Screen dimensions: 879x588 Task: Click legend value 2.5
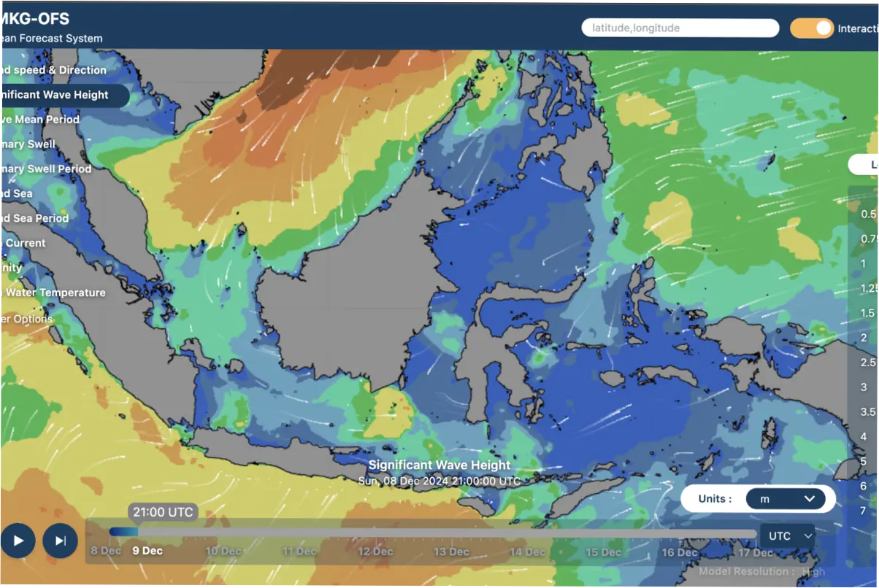tap(868, 363)
